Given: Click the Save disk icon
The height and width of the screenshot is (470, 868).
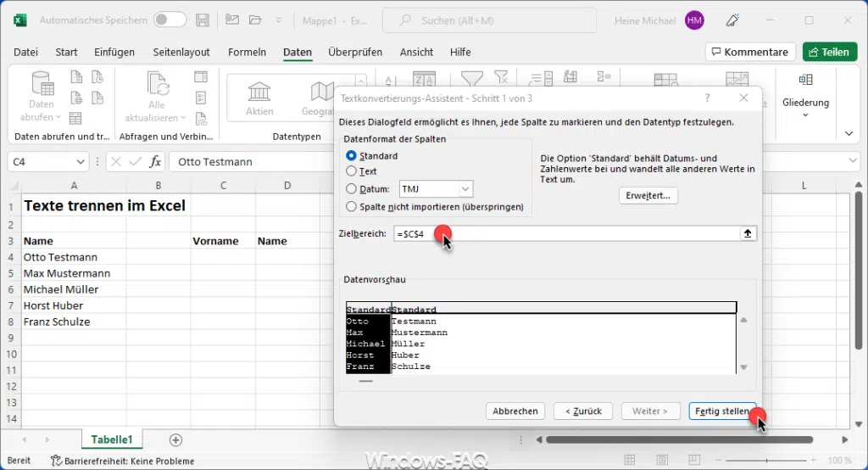Looking at the screenshot, I should click(x=203, y=20).
